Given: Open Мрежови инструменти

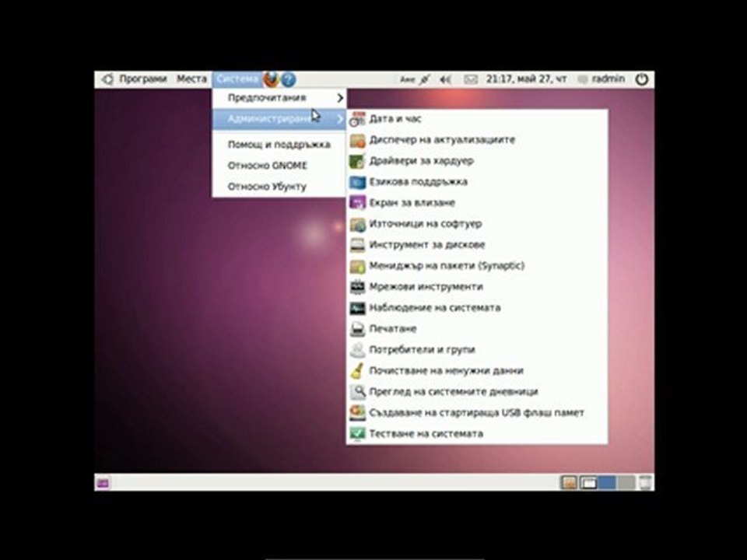Looking at the screenshot, I should point(477,287).
